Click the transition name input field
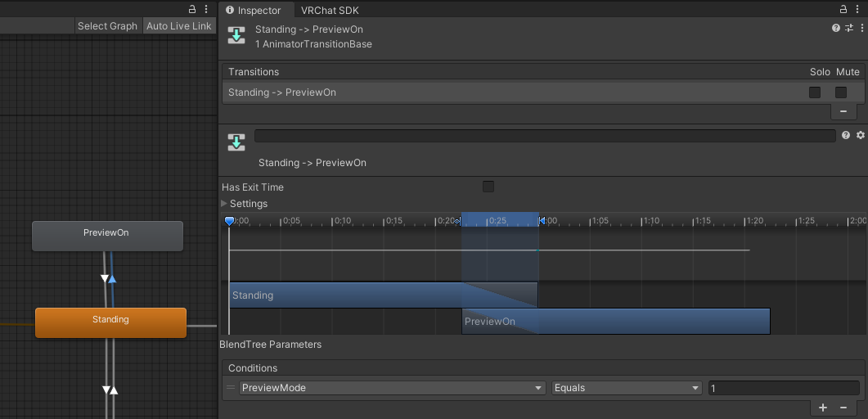The height and width of the screenshot is (419, 868). (545, 136)
